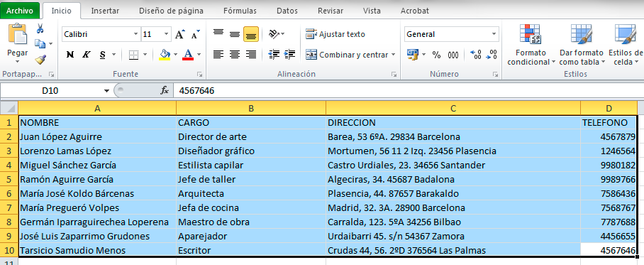Open Fuente dialog launcher
The height and width of the screenshot is (265, 644).
[x=199, y=75]
